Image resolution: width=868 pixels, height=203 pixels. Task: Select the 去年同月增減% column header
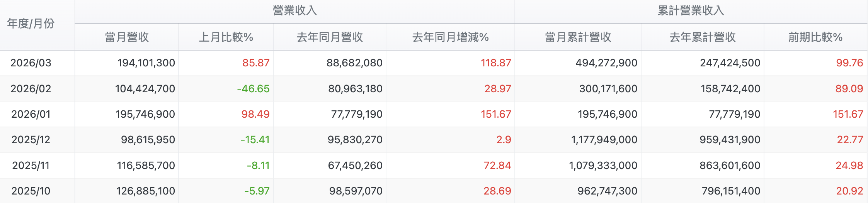(450, 37)
